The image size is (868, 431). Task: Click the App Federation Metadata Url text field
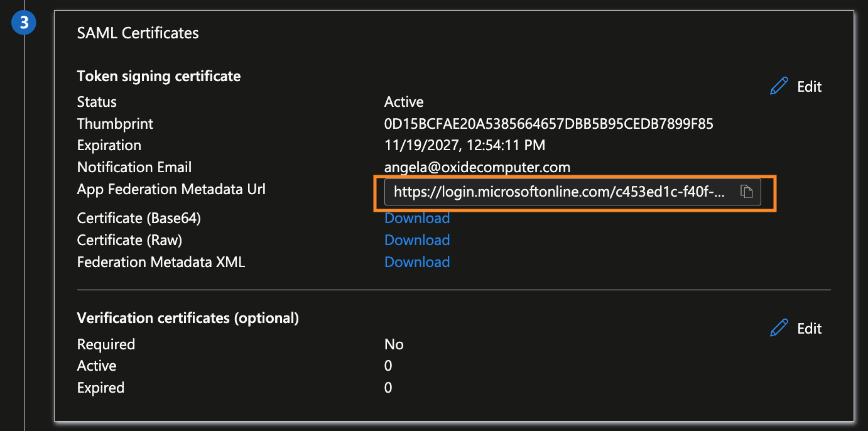pos(559,192)
